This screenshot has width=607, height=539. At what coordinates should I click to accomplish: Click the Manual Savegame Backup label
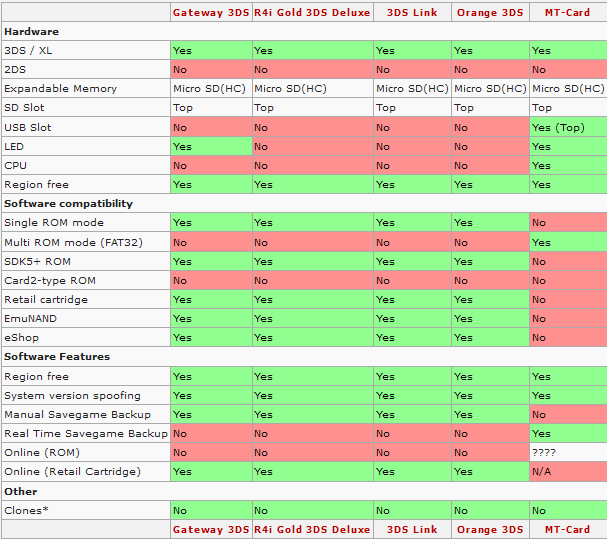[77, 415]
